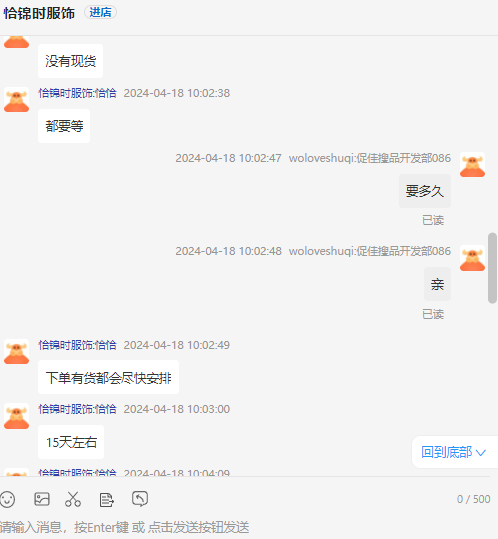Click 回到底部 to jump to latest
Screen dimensions: 498x539
446,452
